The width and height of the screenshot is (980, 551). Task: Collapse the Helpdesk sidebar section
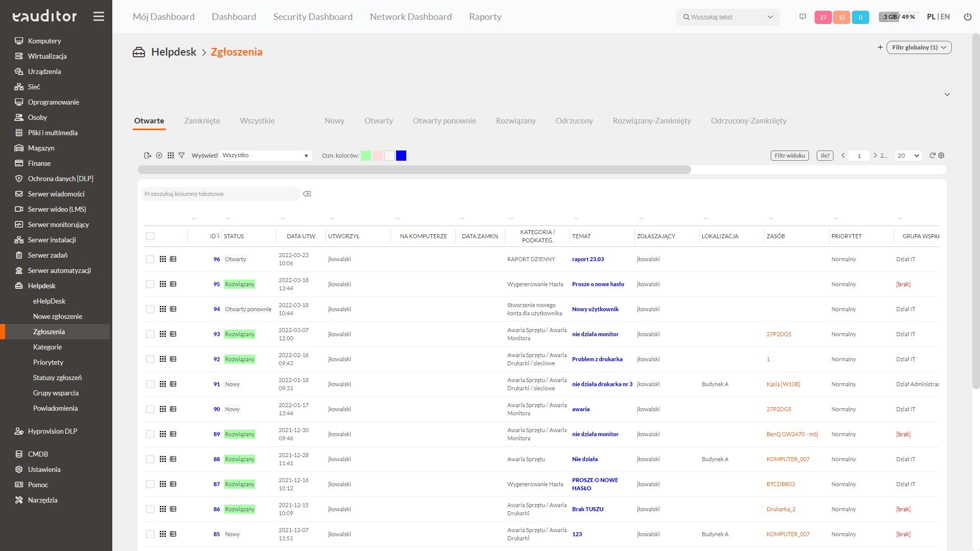click(x=41, y=286)
